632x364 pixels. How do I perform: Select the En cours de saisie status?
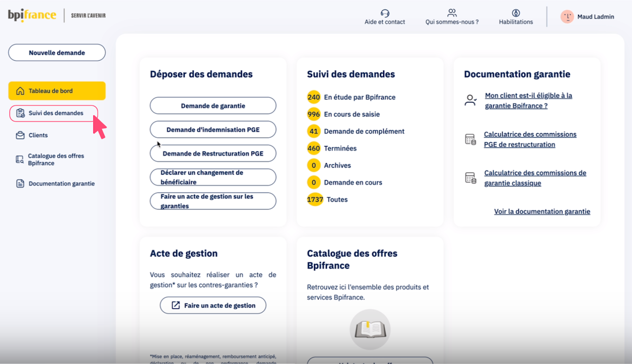[352, 114]
